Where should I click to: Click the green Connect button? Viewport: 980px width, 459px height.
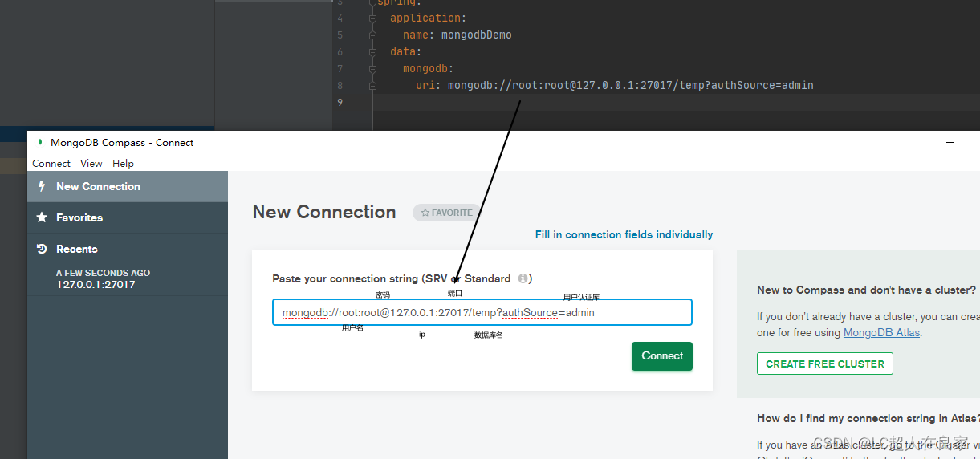662,356
